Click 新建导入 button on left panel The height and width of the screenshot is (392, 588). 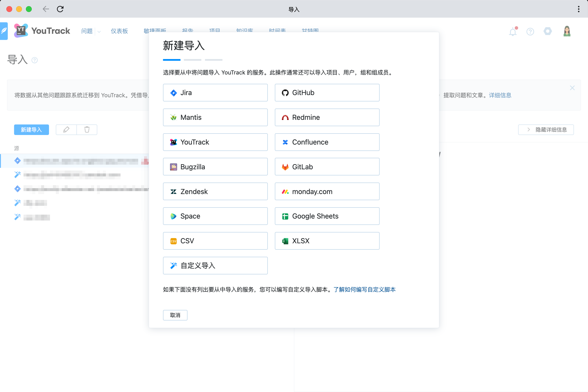(31, 130)
